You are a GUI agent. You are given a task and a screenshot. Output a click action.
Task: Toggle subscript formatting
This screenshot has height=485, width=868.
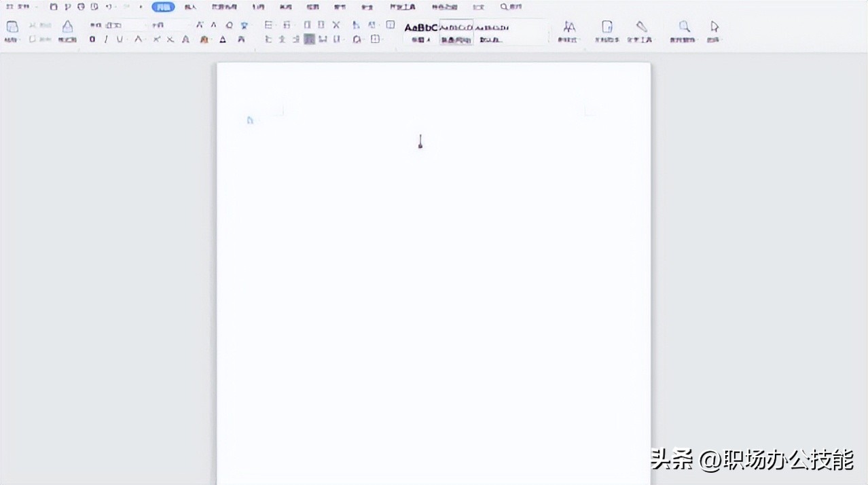tap(170, 39)
